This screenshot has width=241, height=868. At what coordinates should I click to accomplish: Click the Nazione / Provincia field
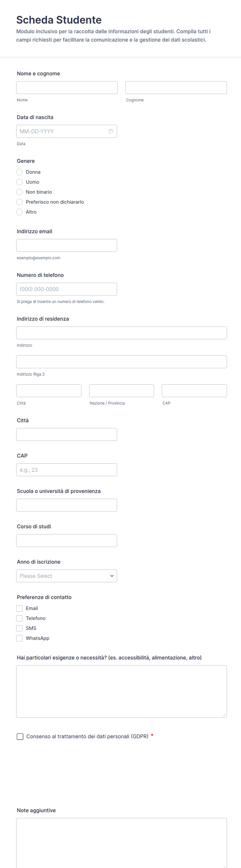[122, 391]
